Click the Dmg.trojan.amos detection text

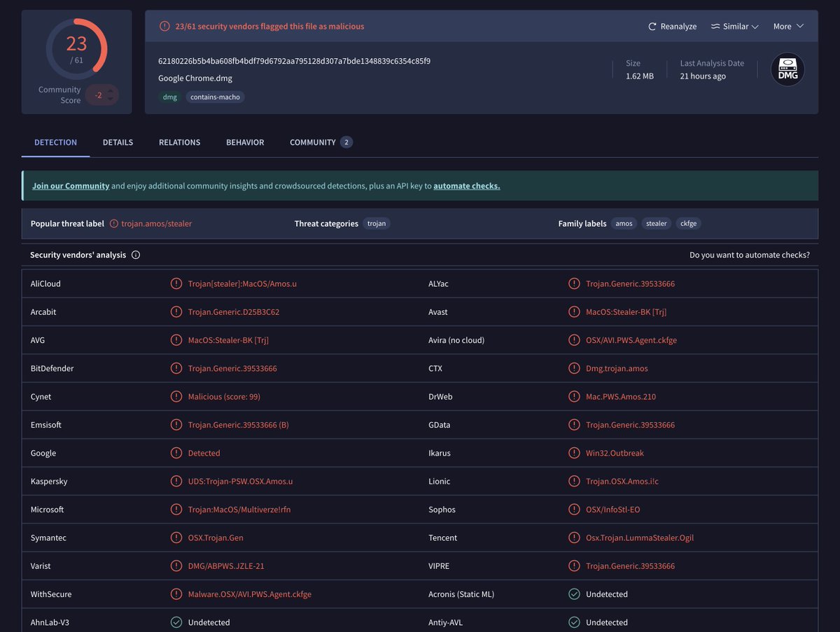click(x=617, y=369)
